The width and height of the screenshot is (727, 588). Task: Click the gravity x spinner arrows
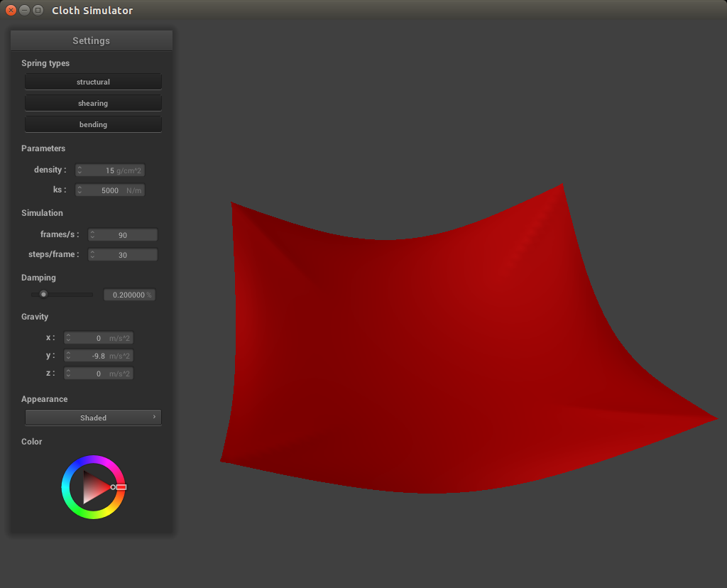[69, 338]
